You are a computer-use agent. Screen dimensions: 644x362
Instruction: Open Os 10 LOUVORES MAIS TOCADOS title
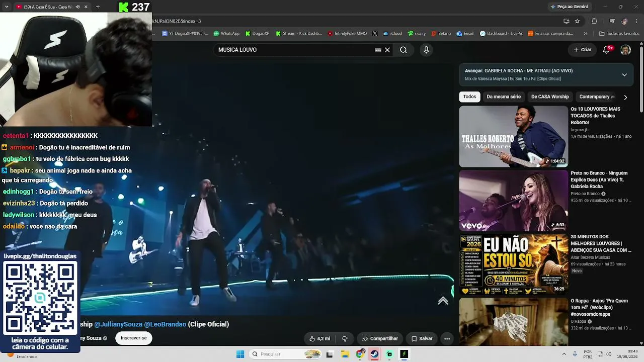[595, 116]
